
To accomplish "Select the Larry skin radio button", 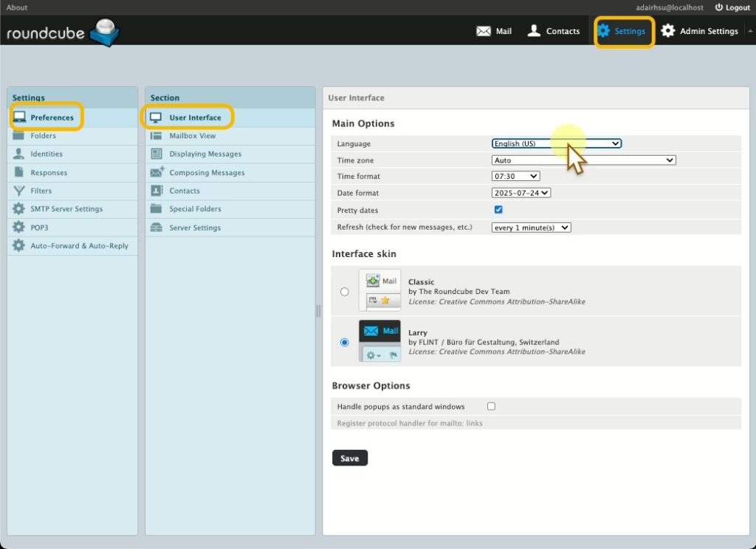I will coord(344,342).
